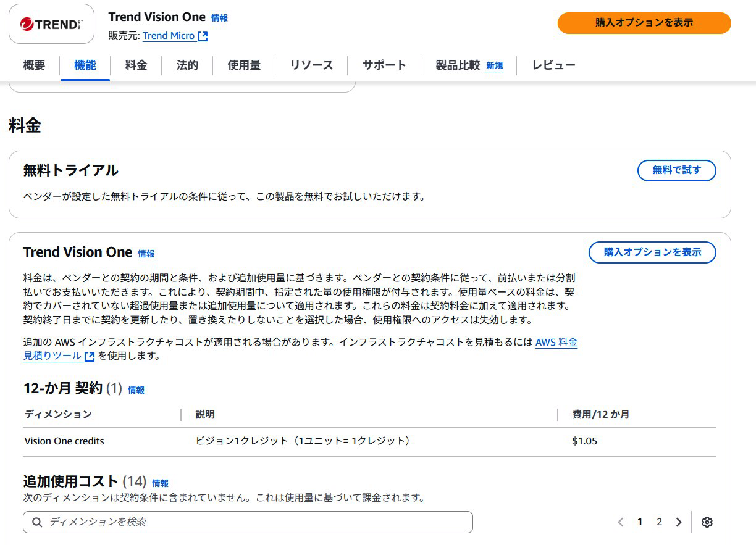Image resolution: width=756 pixels, height=545 pixels.
Task: Select the リソース tab
Action: pos(311,65)
